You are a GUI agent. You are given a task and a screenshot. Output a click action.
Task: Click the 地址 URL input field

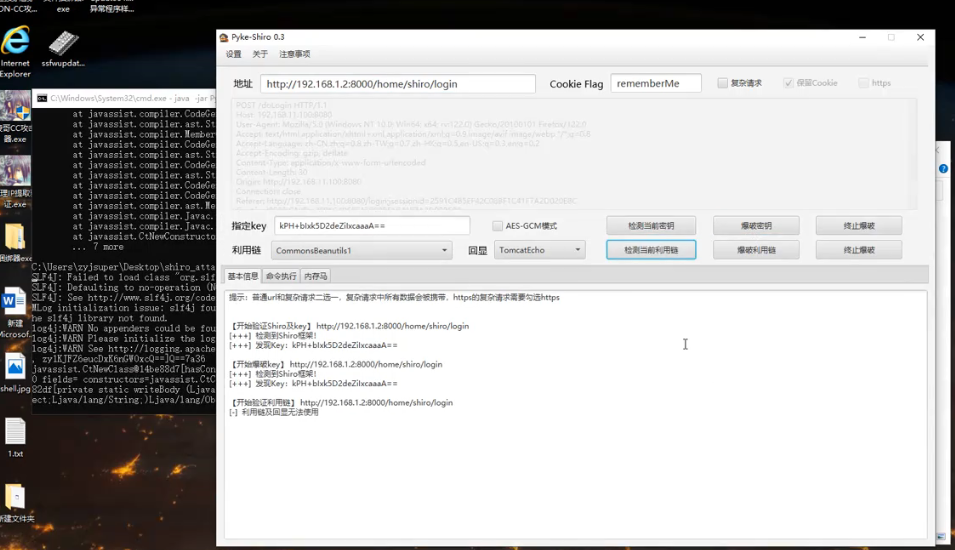pyautogui.click(x=398, y=84)
